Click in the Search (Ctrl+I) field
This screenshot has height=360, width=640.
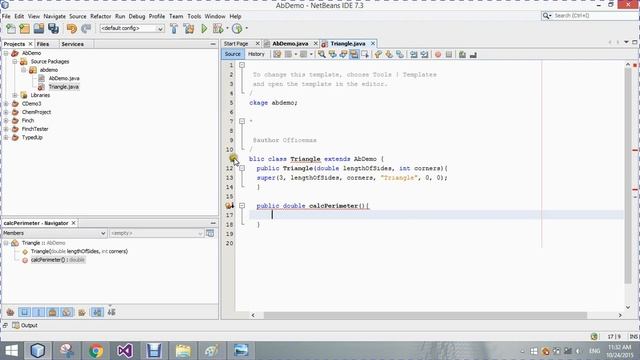tap(594, 16)
